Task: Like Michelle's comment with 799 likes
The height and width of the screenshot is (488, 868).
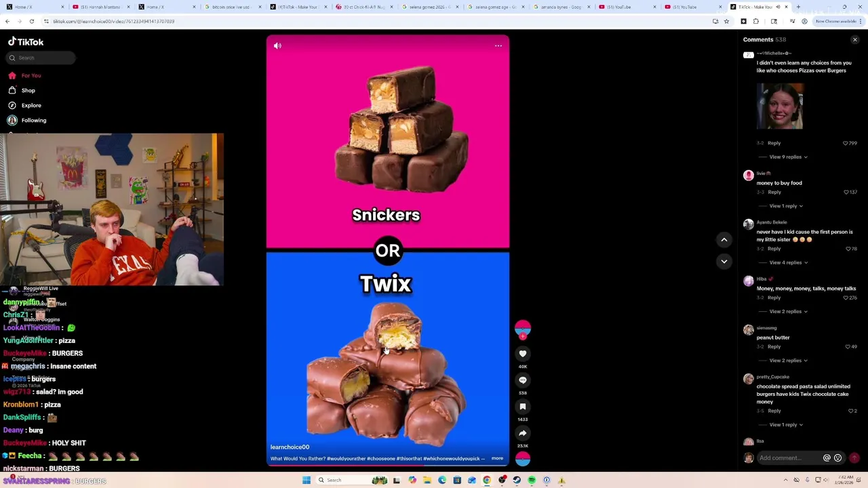Action: pyautogui.click(x=846, y=144)
